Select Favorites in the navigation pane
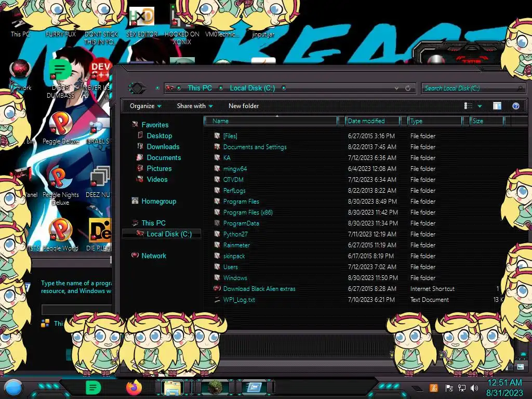Viewport: 532px width, 399px height. [x=155, y=125]
